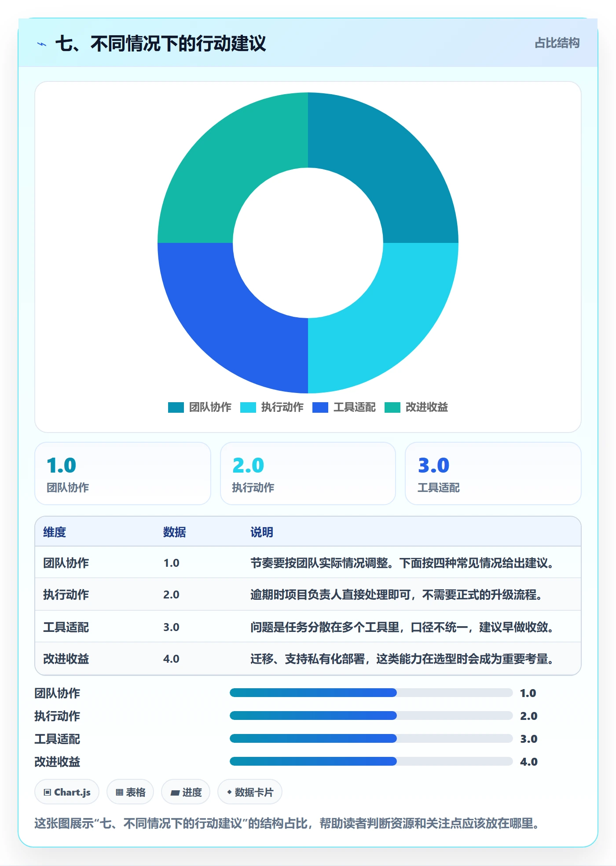Click the 数据 table column header
Viewport: 616px width, 866px height.
point(175,532)
